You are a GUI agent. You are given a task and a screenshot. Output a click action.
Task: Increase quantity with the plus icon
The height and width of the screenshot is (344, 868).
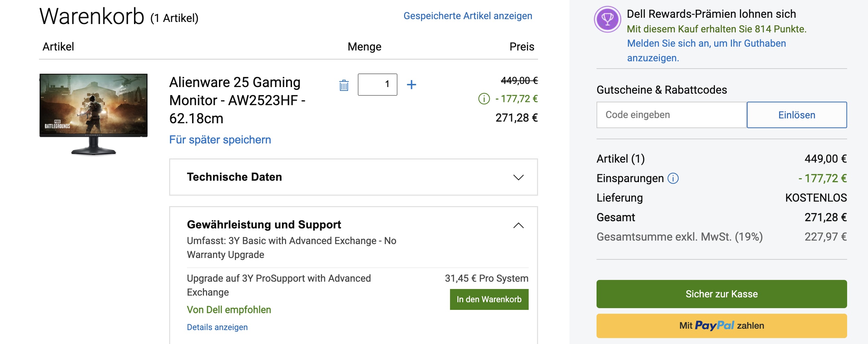412,84
